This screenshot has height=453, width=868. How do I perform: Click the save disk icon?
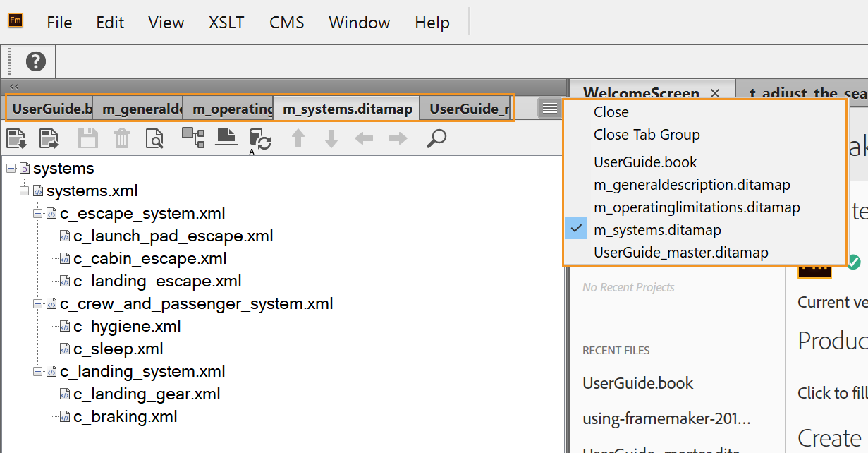[88, 138]
